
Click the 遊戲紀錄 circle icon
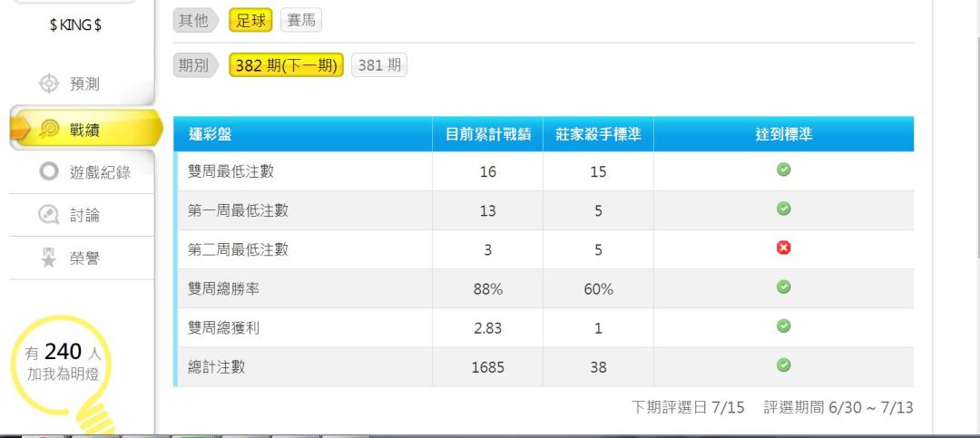point(49,171)
